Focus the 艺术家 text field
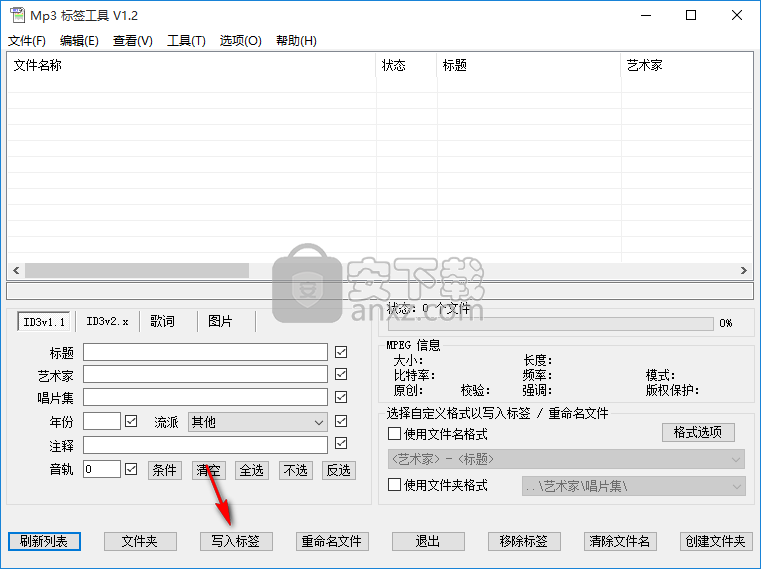Viewport: 761px width, 569px height. [205, 374]
